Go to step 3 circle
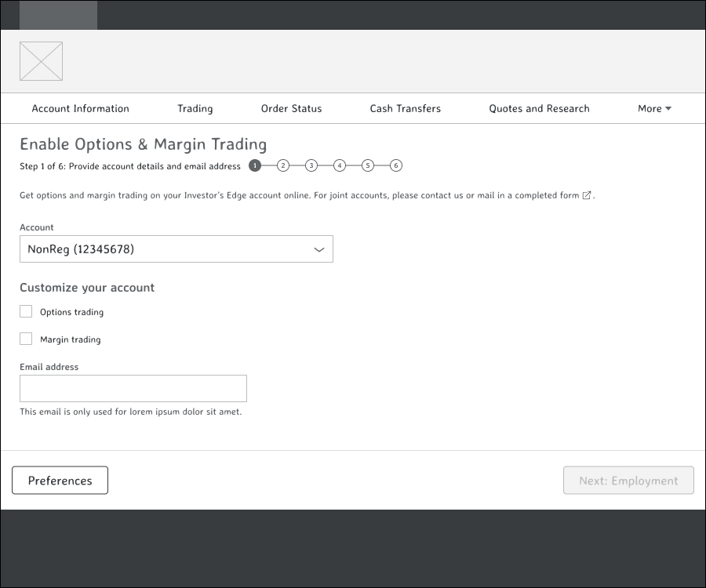Viewport: 706px width, 588px height. click(311, 165)
